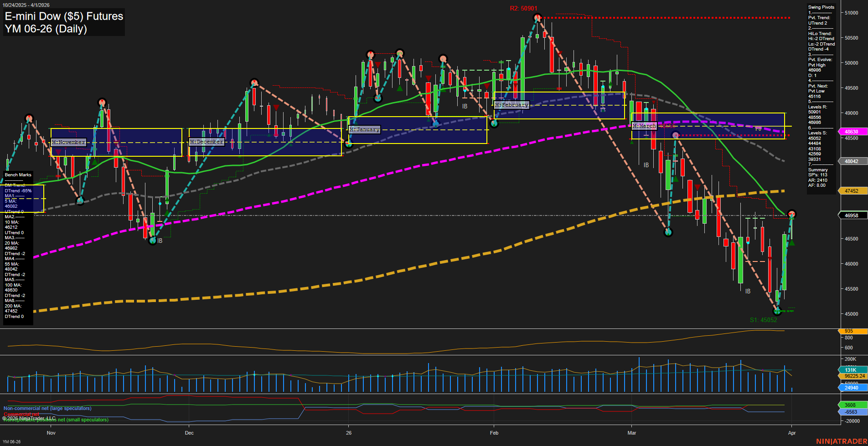
Task: Select the gold 47452 moving average marker
Action: tap(852, 191)
